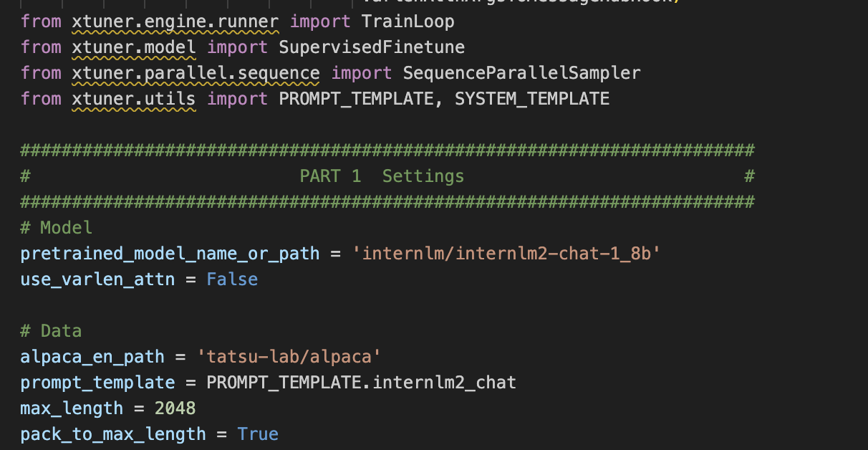Click the TrainLoop import name
Viewport: 868px width, 450px height.
click(408, 21)
